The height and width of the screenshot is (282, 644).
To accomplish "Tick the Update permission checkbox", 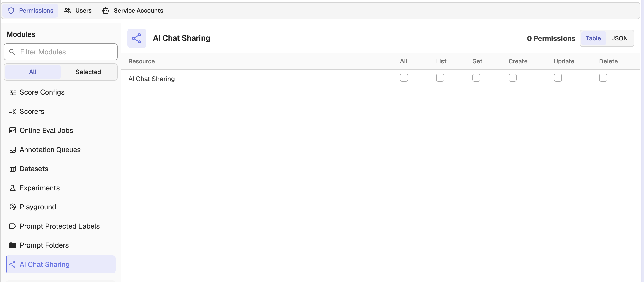I will 558,78.
